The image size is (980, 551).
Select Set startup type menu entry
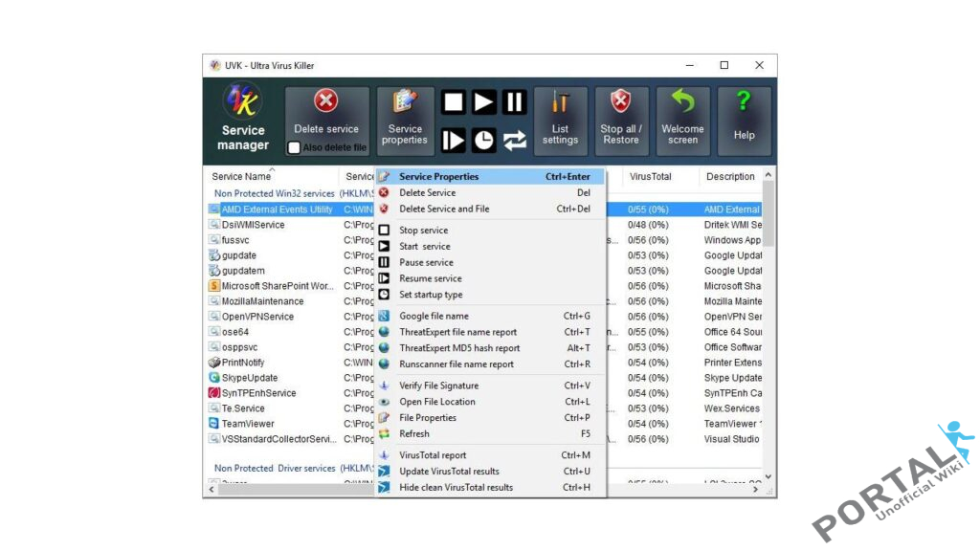(x=491, y=295)
